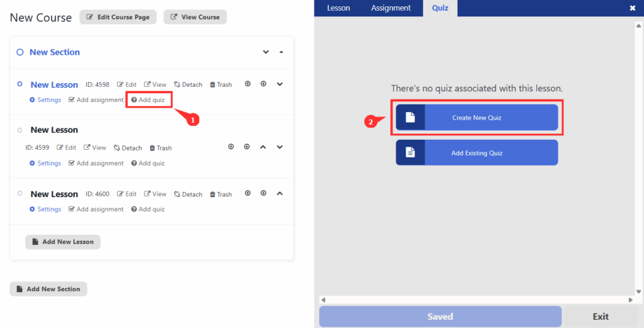Click Add New Lesson button
The width and height of the screenshot is (644, 328).
[x=62, y=242]
